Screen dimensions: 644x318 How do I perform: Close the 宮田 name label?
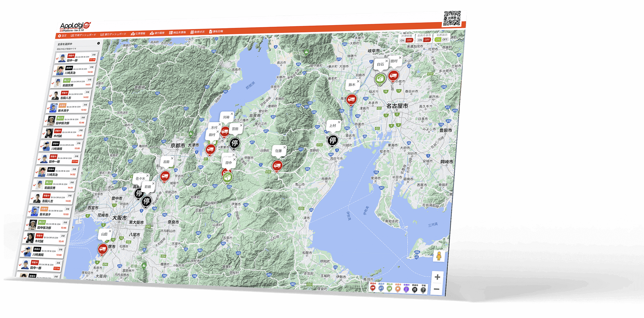pyautogui.click(x=241, y=125)
